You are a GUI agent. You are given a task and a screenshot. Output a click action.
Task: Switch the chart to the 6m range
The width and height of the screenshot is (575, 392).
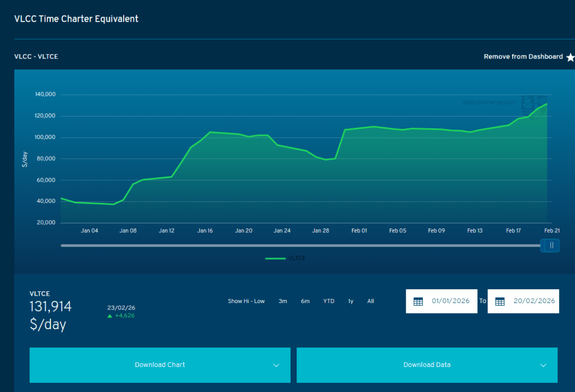[x=305, y=301]
